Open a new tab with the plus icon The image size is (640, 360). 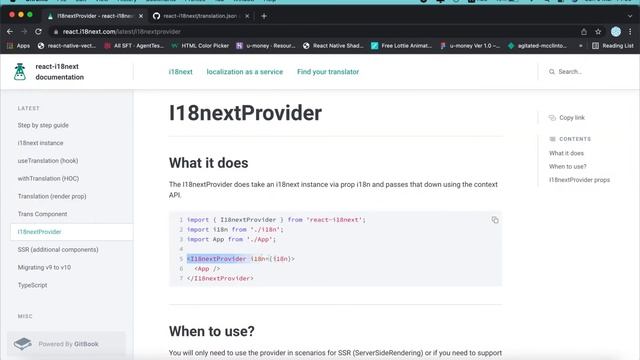coord(264,16)
